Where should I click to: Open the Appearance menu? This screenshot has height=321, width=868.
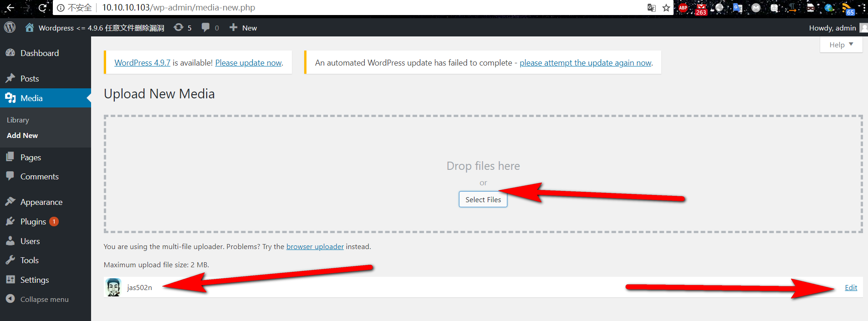point(41,202)
